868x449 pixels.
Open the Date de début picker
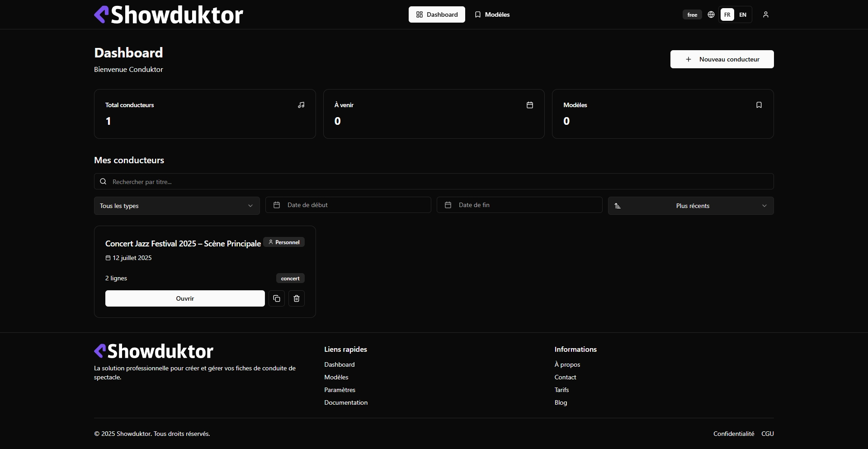pyautogui.click(x=348, y=205)
